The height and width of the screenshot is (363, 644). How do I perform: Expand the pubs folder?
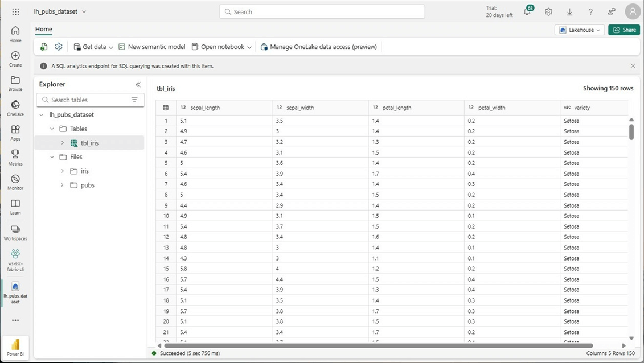[x=63, y=185]
